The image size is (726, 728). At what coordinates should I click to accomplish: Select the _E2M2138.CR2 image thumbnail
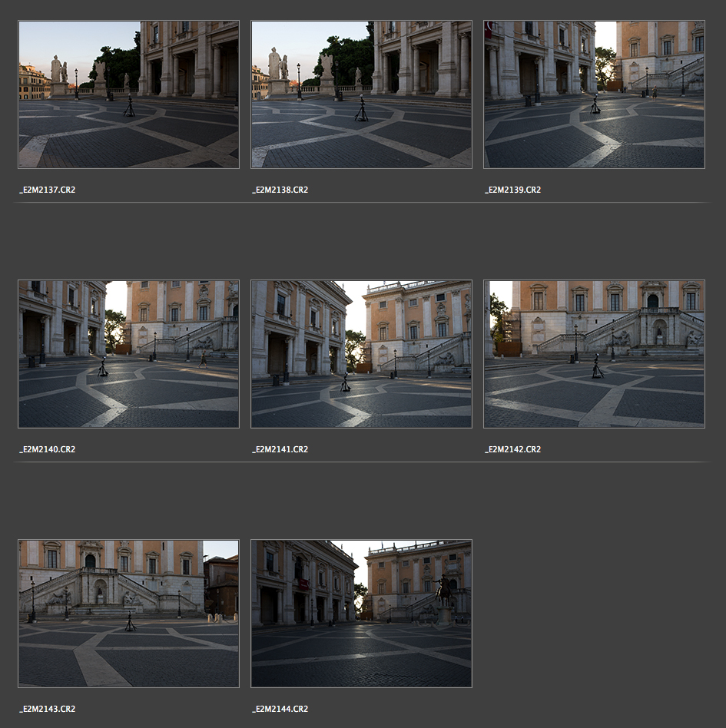pyautogui.click(x=361, y=94)
